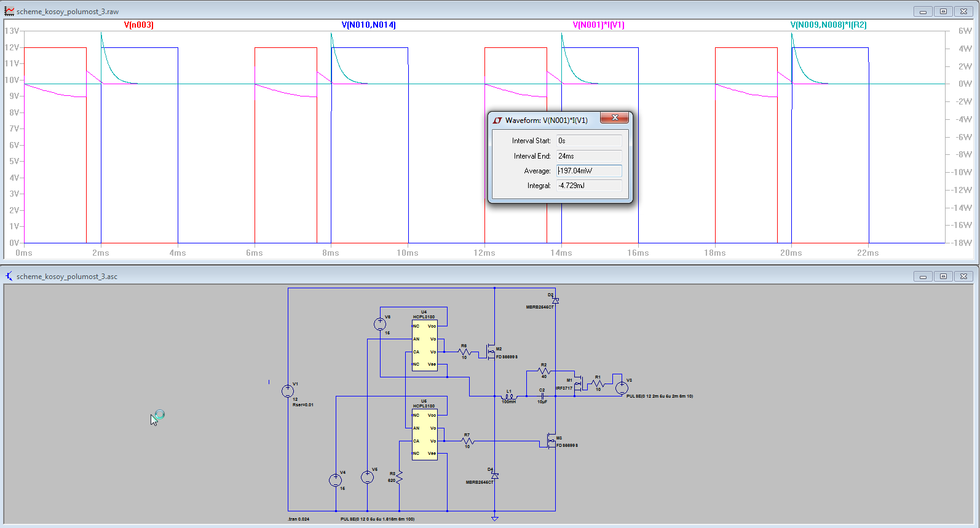Select the D2 diode at top right
Viewport: 980px width, 528px height.
pos(555,301)
